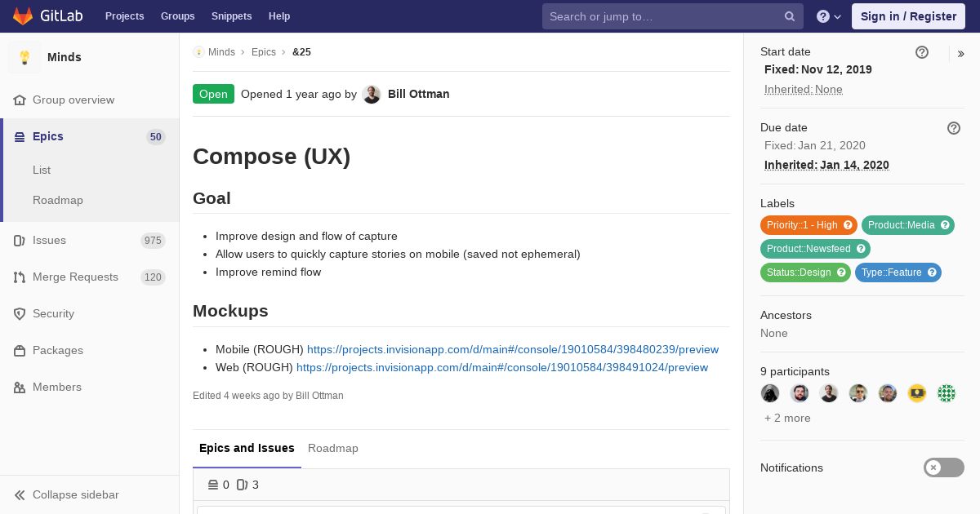Expand the + 2 more participants
This screenshot has width=980, height=514.
pos(787,418)
